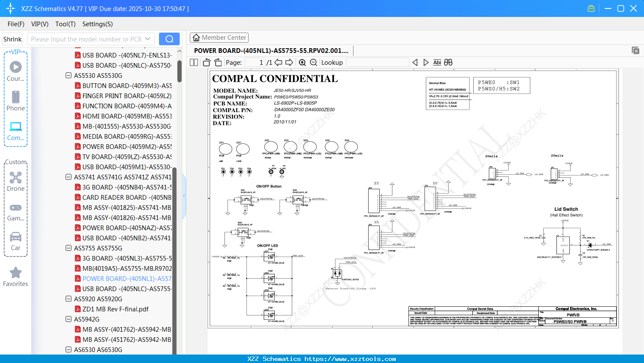Screen dimensions: 644x363
Task: Click the home icon in Member Center
Action: 196,38
